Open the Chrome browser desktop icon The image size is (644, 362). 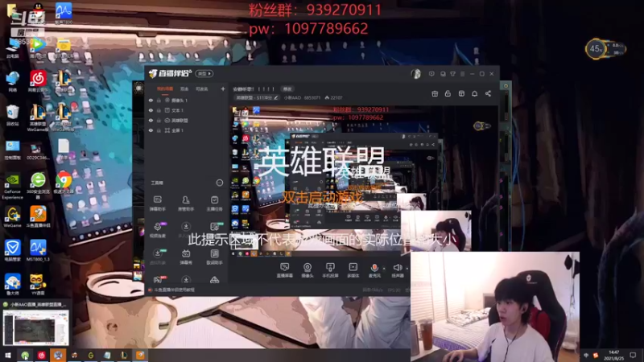(x=64, y=183)
